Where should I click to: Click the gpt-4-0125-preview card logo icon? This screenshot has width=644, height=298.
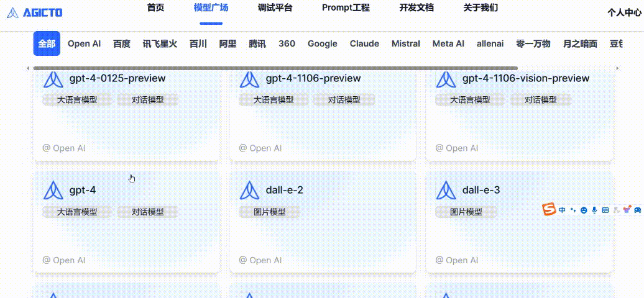(53, 79)
